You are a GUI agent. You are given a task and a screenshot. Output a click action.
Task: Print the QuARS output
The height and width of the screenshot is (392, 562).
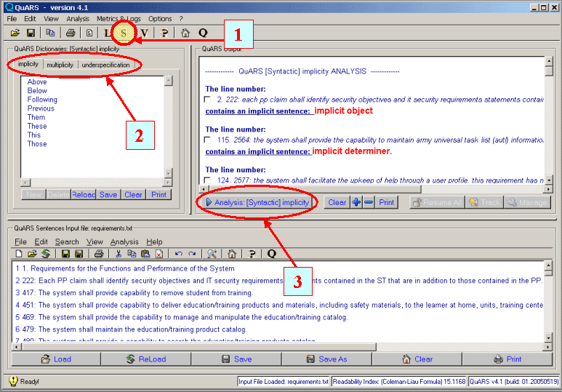tap(386, 202)
